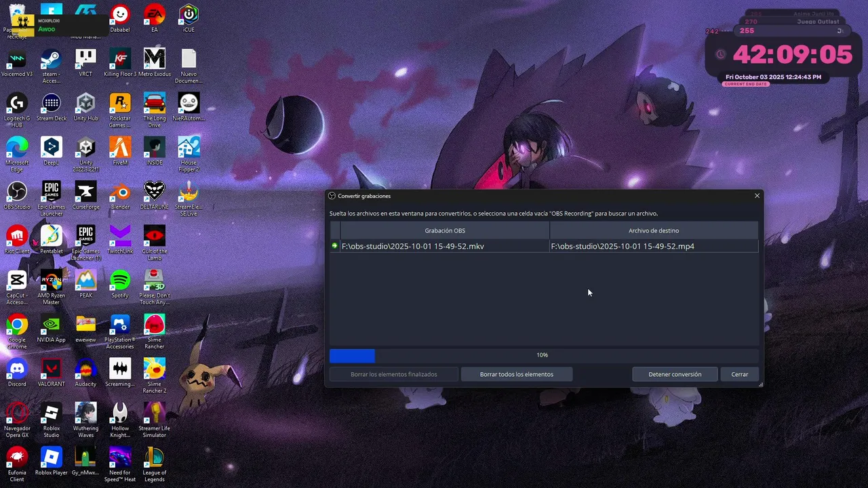The image size is (868, 488).
Task: Open Riot Client icon
Action: [x=17, y=240]
